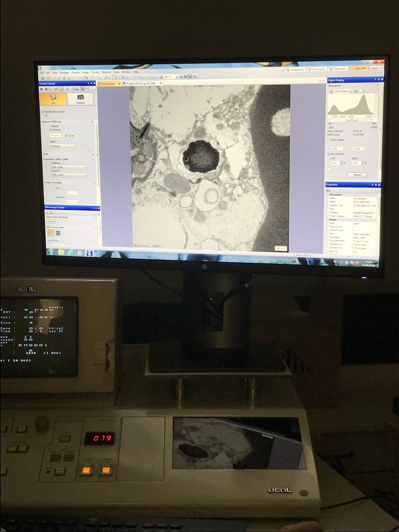Enable Live image averaging checkbox
399x532 pixels.
(x=55, y=188)
